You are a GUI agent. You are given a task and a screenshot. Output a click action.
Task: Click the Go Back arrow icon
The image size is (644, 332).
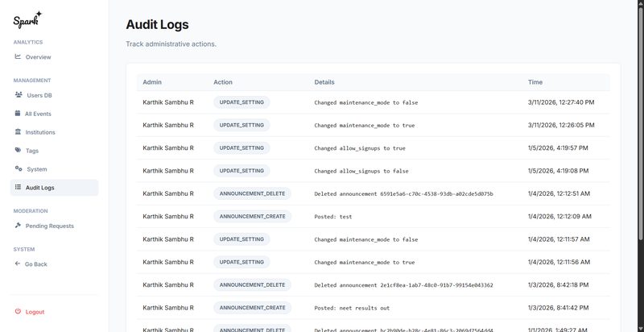18,264
